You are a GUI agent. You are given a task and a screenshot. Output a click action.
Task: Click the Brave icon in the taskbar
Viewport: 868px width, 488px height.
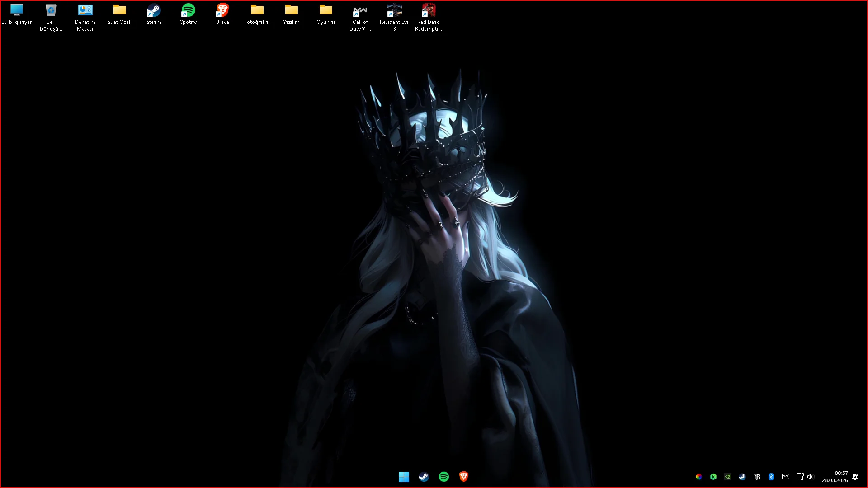463,477
